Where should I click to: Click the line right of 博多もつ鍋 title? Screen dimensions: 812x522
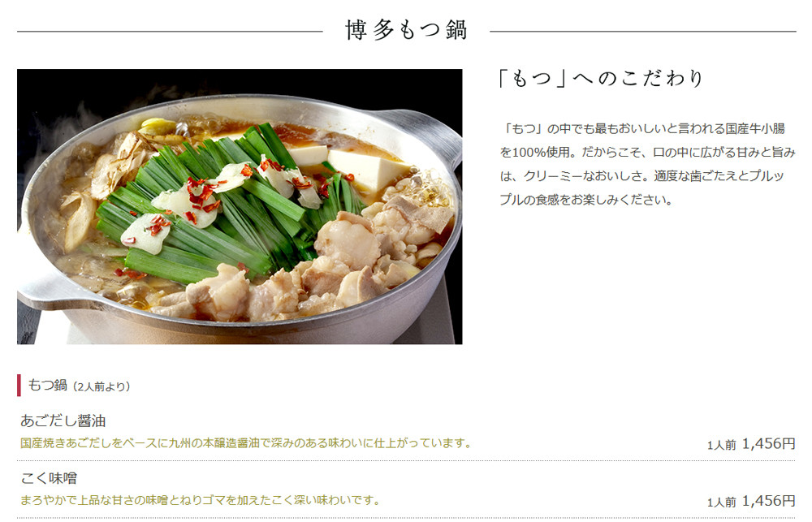(x=642, y=32)
